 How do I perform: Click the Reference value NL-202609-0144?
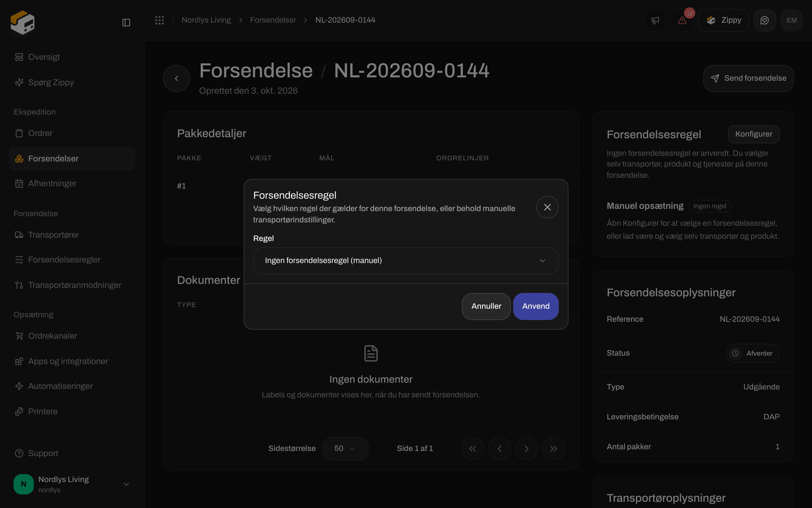point(750,319)
